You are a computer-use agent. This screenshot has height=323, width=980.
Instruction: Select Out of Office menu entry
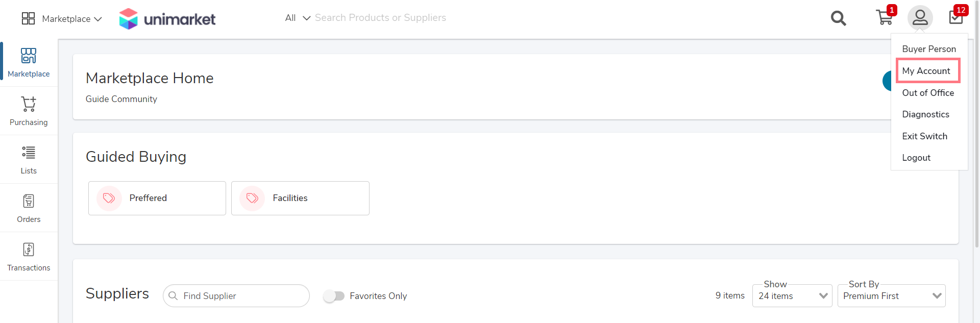(x=928, y=93)
